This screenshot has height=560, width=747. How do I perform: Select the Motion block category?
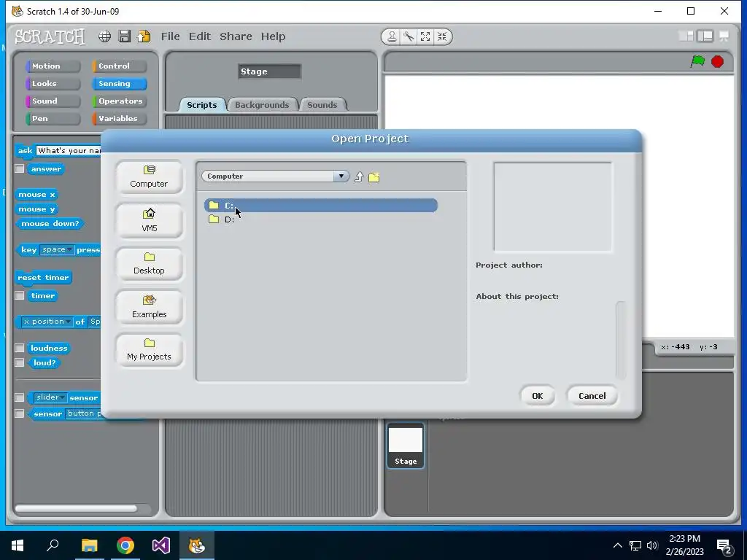pyautogui.click(x=53, y=66)
